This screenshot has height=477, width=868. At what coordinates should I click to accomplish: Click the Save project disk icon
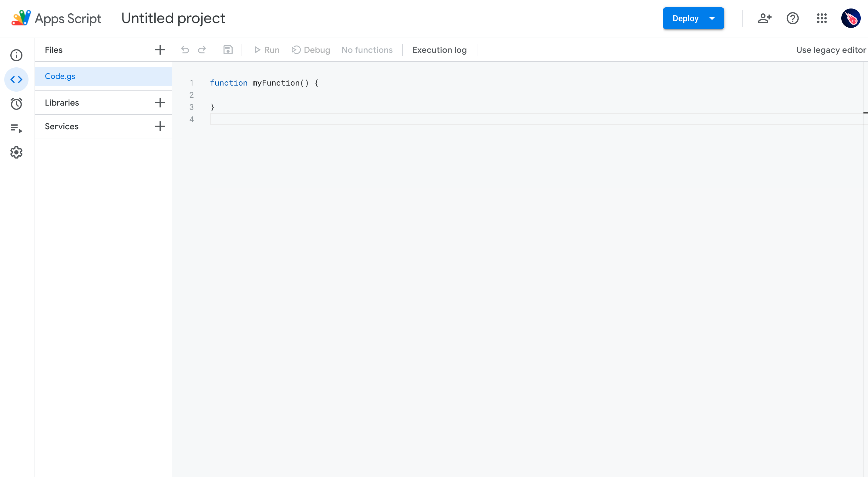[228, 50]
